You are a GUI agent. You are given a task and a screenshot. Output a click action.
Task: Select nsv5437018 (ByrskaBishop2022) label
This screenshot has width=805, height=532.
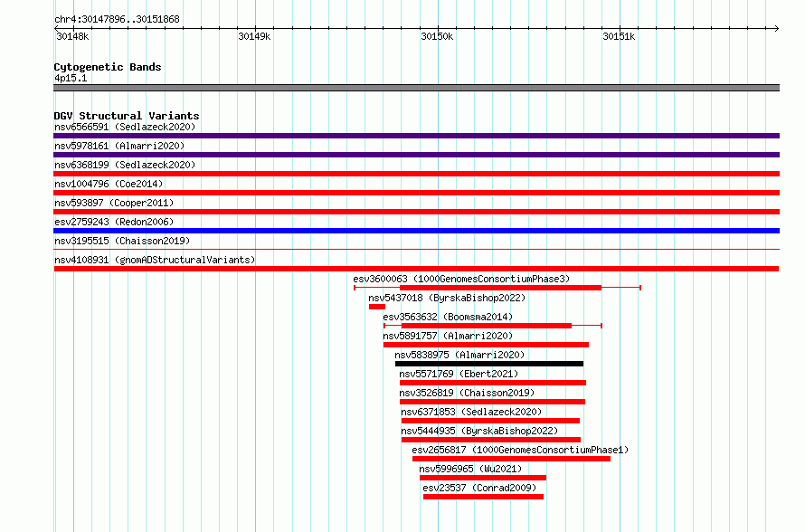(x=447, y=298)
